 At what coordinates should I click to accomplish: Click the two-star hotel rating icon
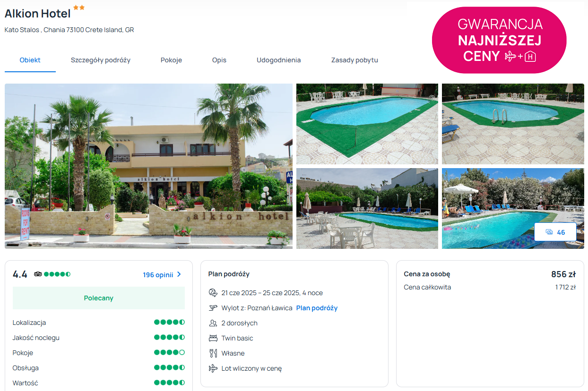(79, 8)
